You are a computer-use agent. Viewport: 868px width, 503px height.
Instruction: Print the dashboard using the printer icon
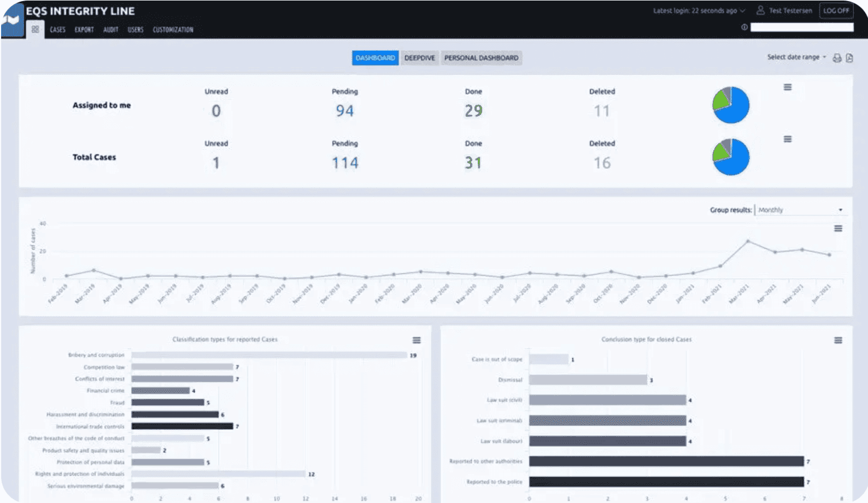click(x=837, y=58)
